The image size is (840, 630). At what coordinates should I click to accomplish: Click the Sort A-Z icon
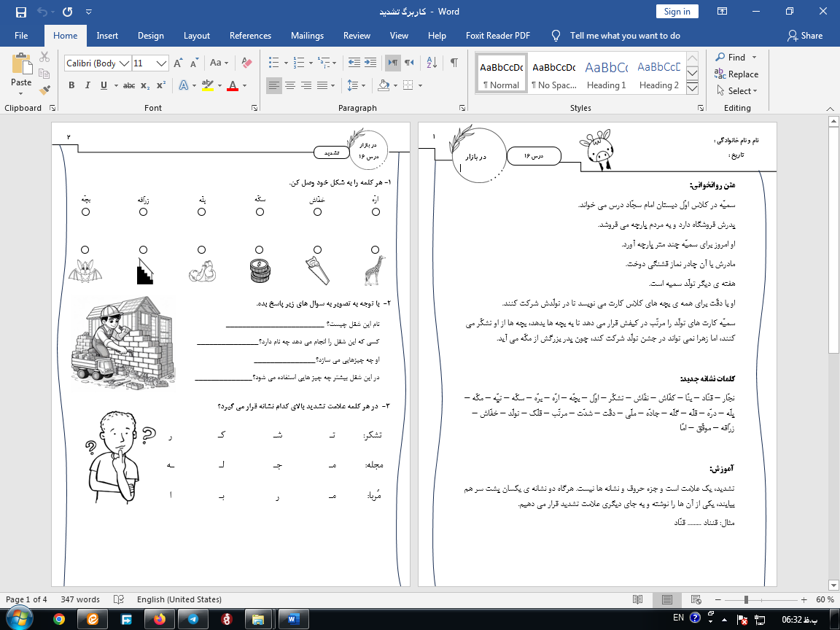[431, 63]
